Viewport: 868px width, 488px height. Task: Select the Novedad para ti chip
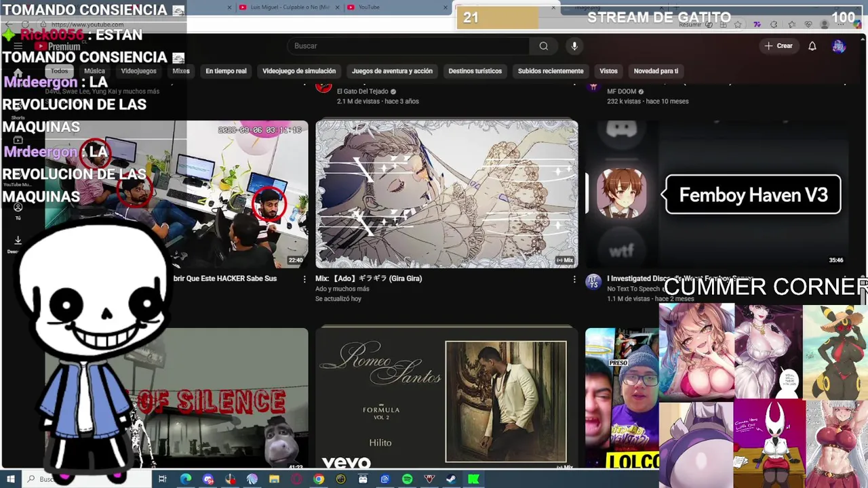pyautogui.click(x=656, y=71)
